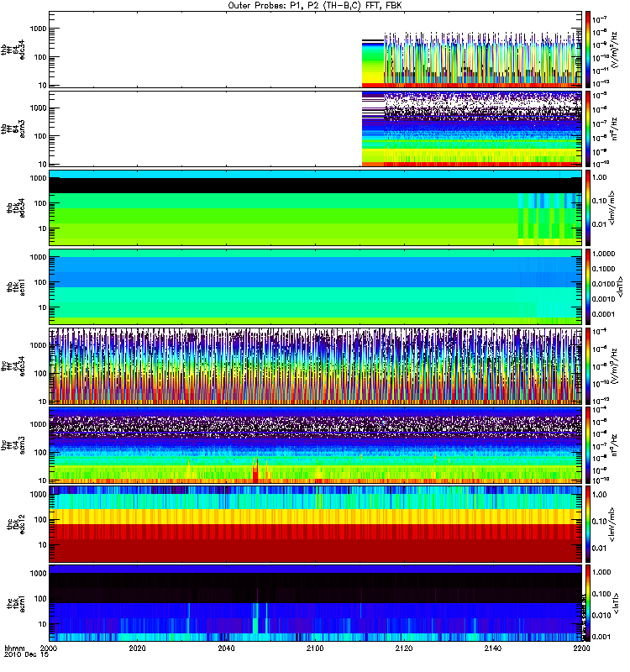This screenshot has width=630, height=672.
Task: Select the thc fbk scm1 filter bank panel
Action: pos(315,602)
